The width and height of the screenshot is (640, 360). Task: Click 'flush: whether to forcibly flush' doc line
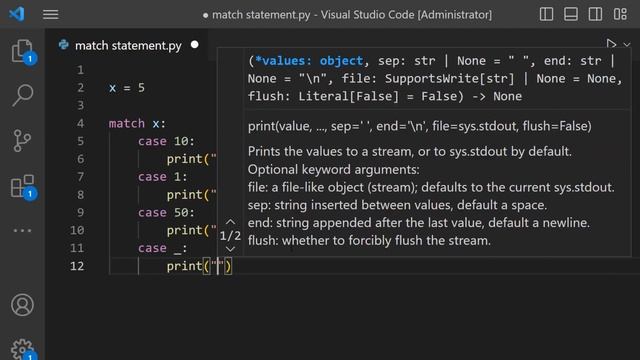point(369,241)
